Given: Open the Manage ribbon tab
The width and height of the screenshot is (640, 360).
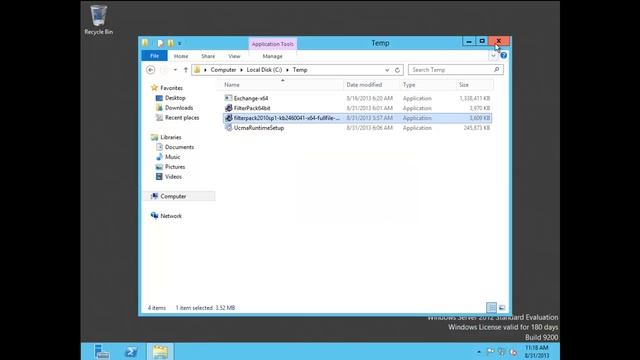Looking at the screenshot, I should point(272,56).
